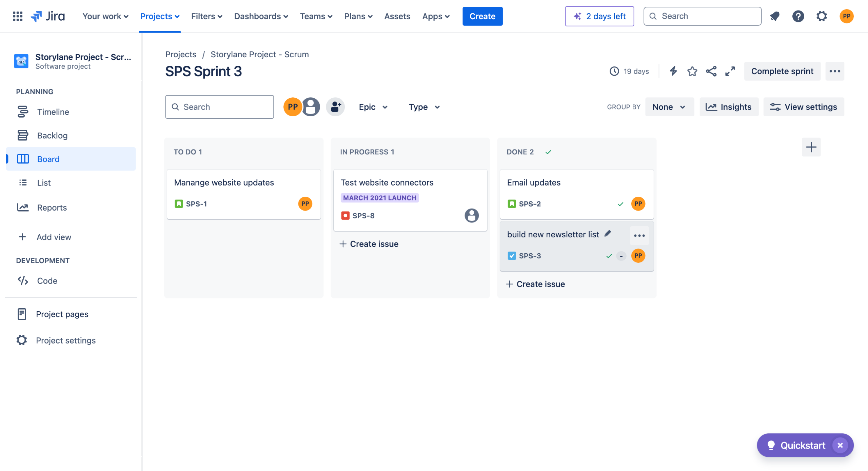The width and height of the screenshot is (868, 471).
Task: Enter full screen mode
Action: (x=730, y=71)
